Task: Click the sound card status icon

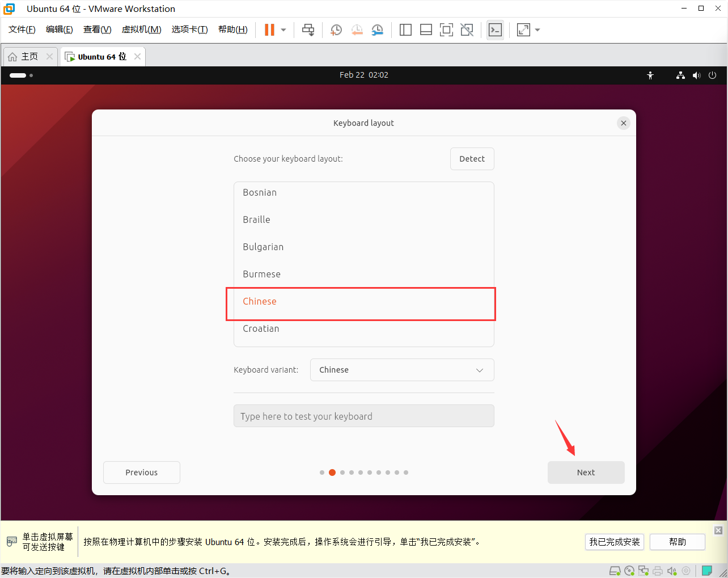Action: (672, 571)
